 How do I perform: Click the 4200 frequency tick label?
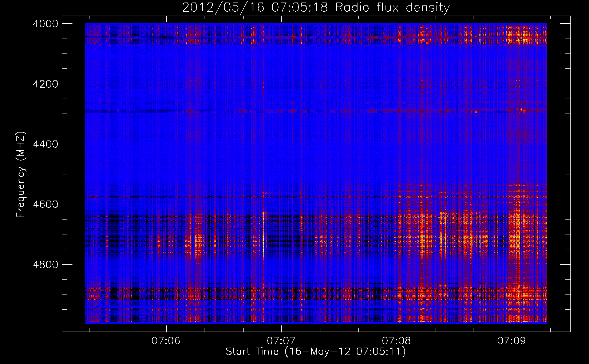click(x=46, y=84)
